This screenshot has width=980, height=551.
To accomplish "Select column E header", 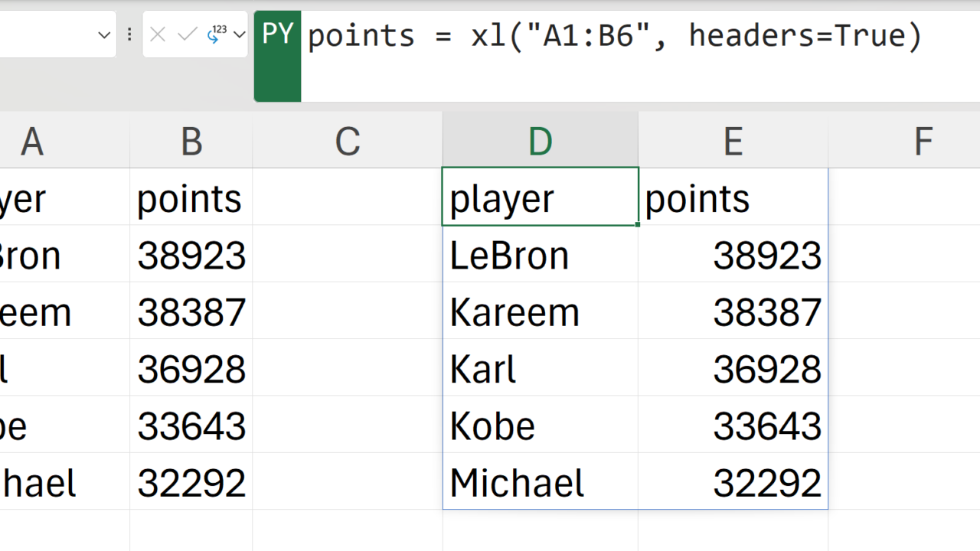I will [733, 141].
